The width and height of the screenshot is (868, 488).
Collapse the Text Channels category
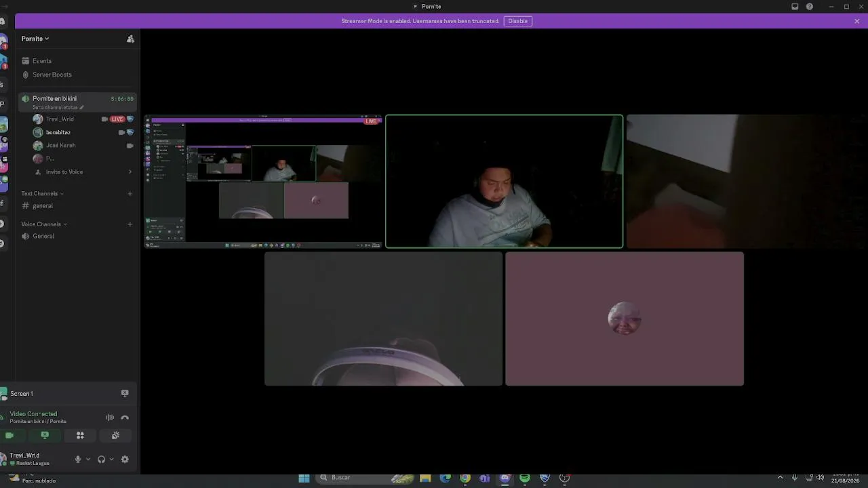(x=42, y=194)
